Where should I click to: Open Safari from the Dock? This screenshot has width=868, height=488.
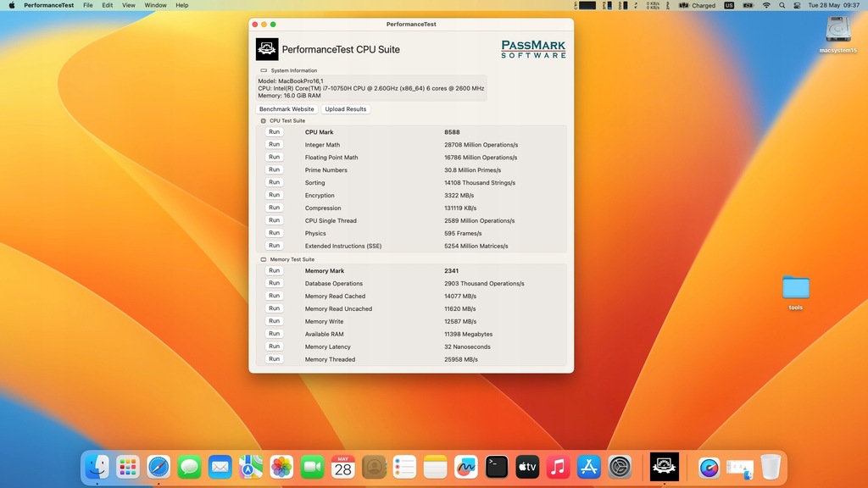159,467
